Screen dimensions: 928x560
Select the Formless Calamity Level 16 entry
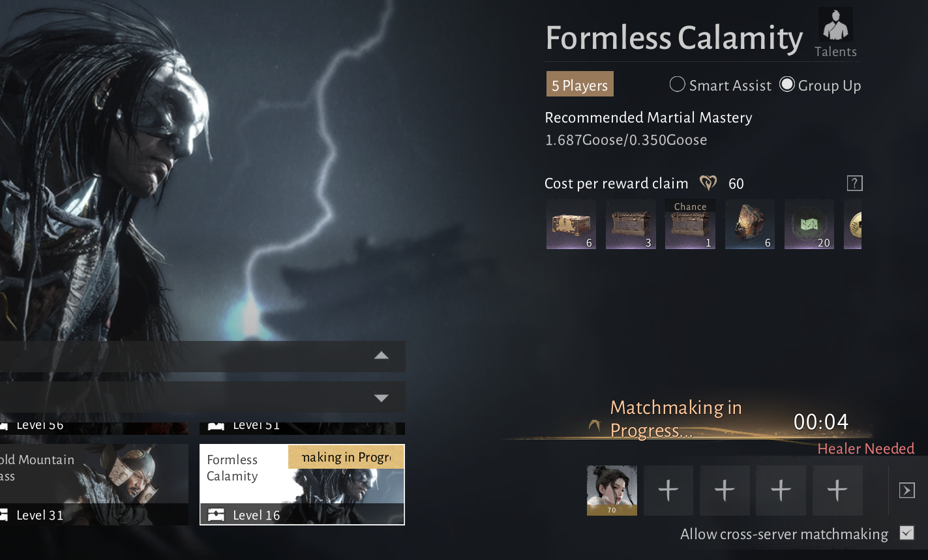pyautogui.click(x=302, y=484)
